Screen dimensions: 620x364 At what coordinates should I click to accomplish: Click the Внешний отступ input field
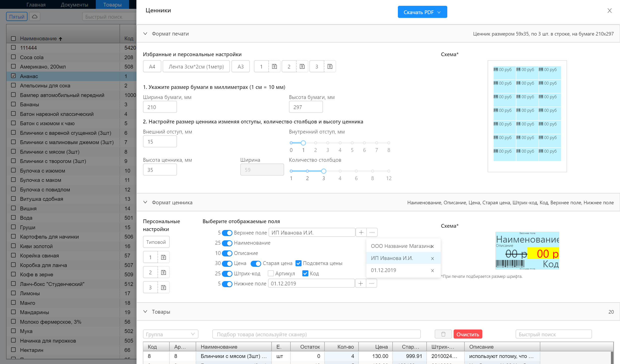[x=160, y=142]
